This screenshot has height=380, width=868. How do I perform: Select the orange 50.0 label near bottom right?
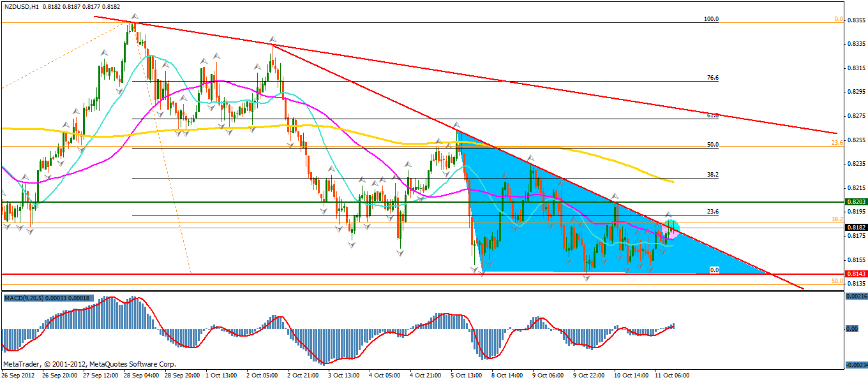pos(837,281)
